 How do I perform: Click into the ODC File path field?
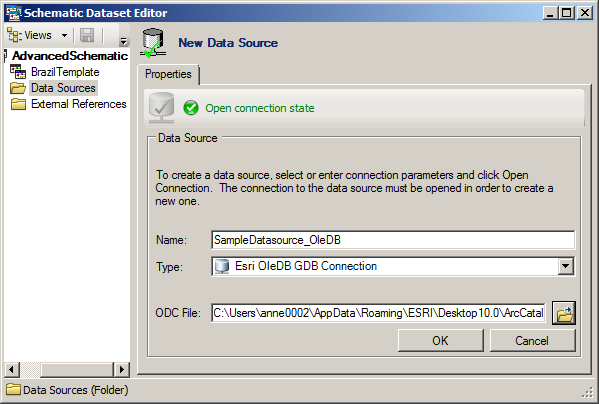pos(378,313)
